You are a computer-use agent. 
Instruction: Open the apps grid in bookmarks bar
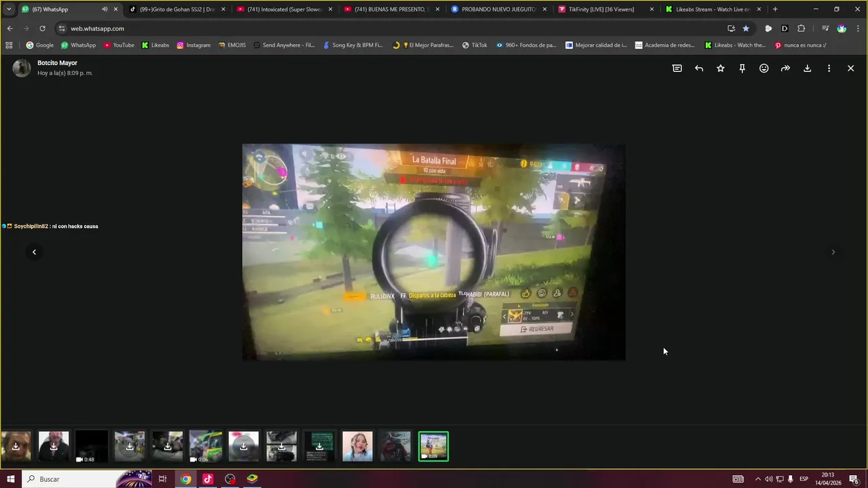(9, 45)
